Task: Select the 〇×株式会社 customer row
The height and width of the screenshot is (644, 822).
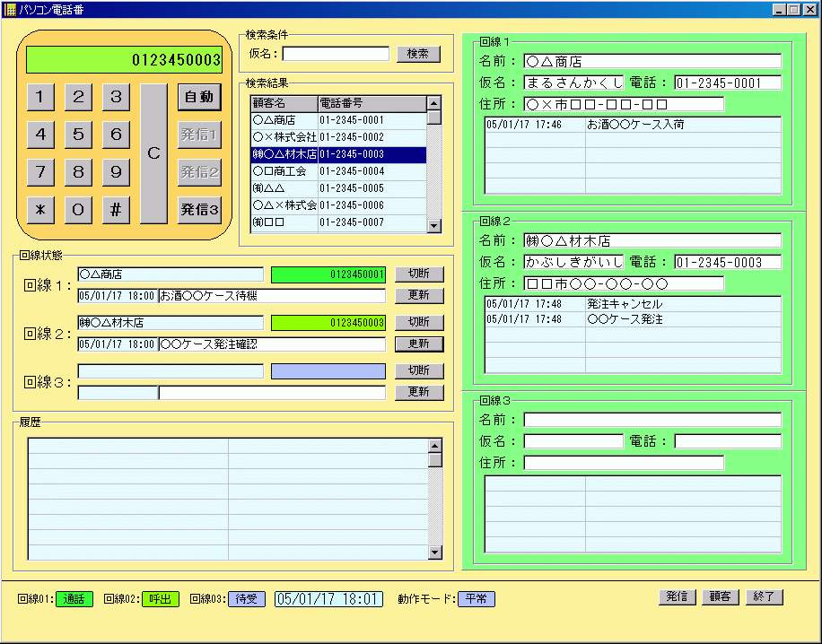Action: coord(338,137)
